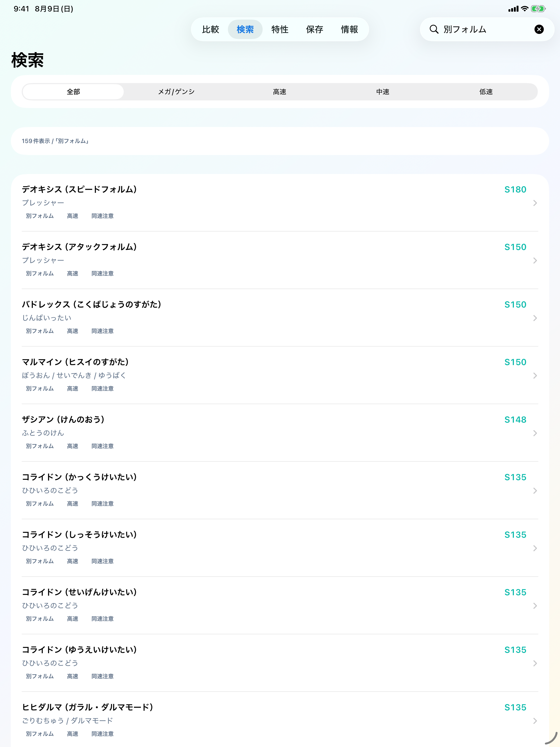Click the magnifier icon in search field

coord(434,29)
